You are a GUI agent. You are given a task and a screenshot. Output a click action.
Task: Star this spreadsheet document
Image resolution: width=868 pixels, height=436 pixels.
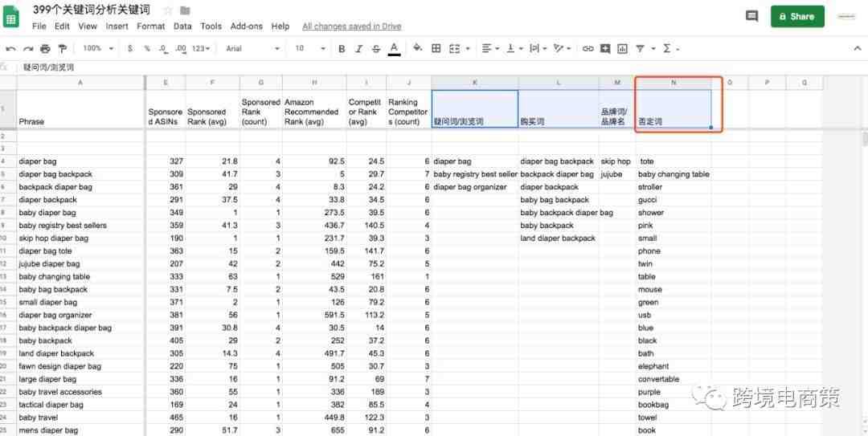[x=167, y=10]
